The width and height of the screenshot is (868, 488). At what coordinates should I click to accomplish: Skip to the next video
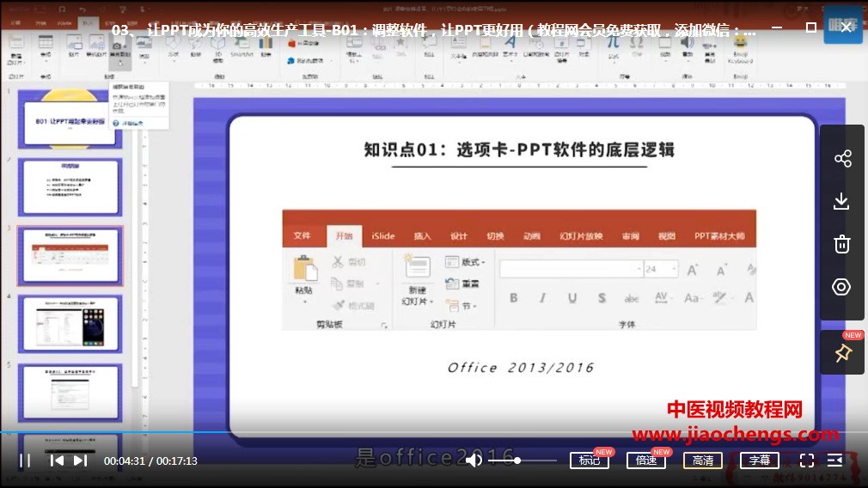(80, 461)
